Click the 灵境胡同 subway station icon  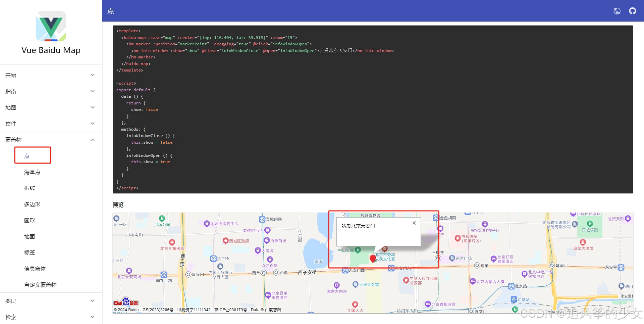[x=262, y=219]
